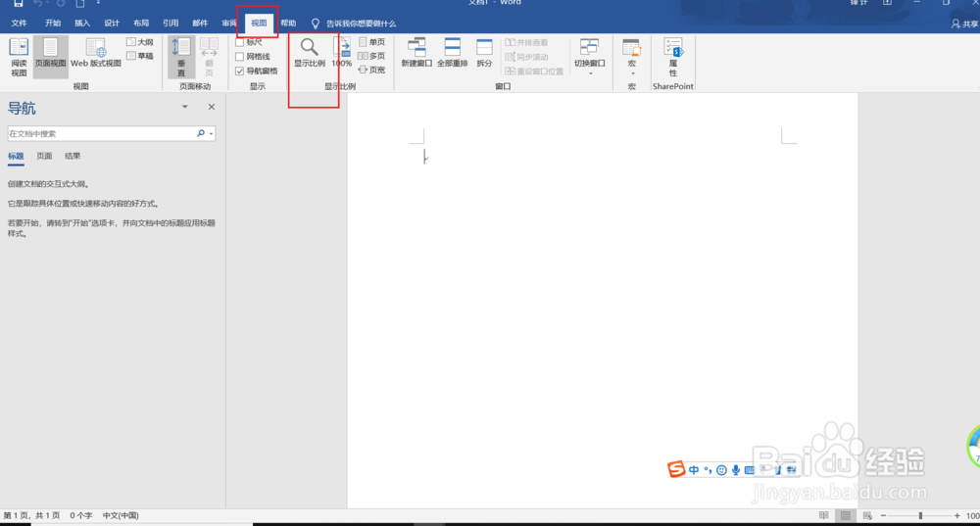980x526 pixels.
Task: Switch to the 引用 References tab
Action: [x=170, y=24]
